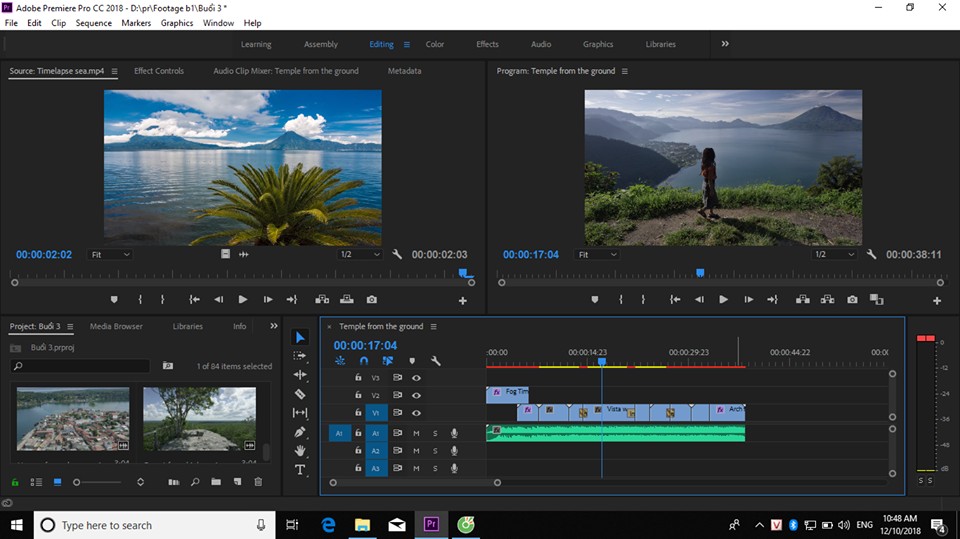Switch to Effects workspace
Image resolution: width=960 pixels, height=539 pixels.
click(x=487, y=44)
